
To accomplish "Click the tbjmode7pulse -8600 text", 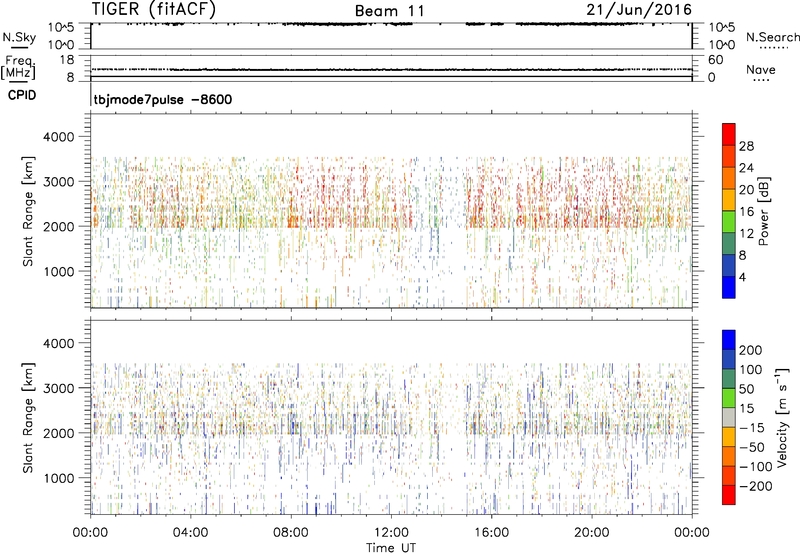I will (162, 99).
